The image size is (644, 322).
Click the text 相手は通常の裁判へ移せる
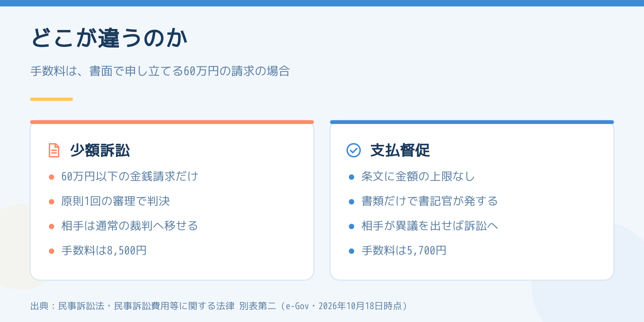coord(130,226)
